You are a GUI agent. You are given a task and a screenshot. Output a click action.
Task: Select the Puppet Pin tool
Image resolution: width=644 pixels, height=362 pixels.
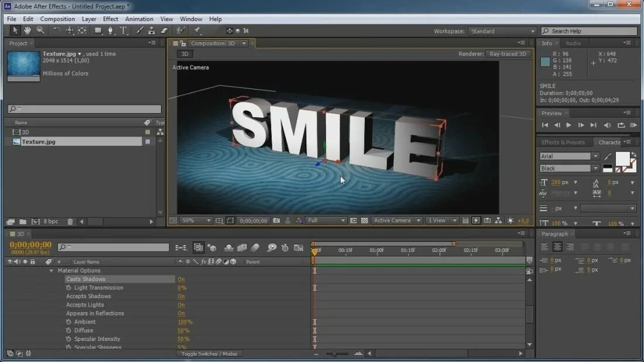click(197, 30)
